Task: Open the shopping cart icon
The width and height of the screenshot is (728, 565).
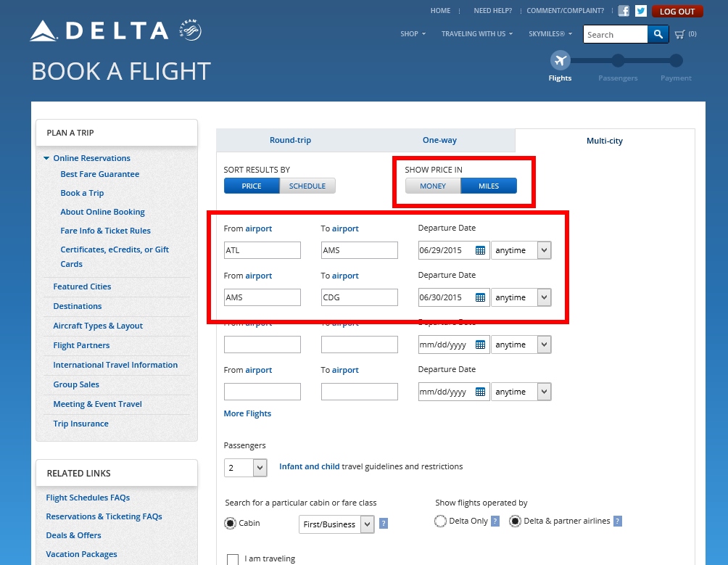Action: tap(679, 33)
